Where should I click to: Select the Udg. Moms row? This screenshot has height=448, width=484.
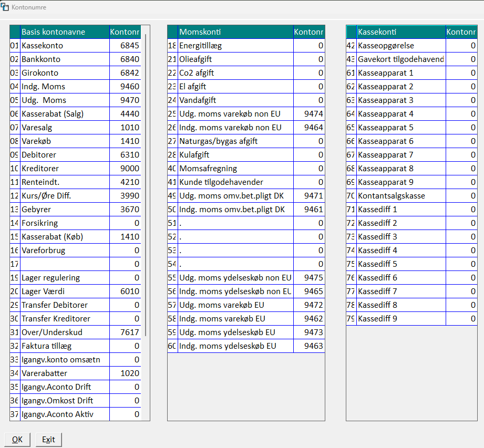[75, 100]
